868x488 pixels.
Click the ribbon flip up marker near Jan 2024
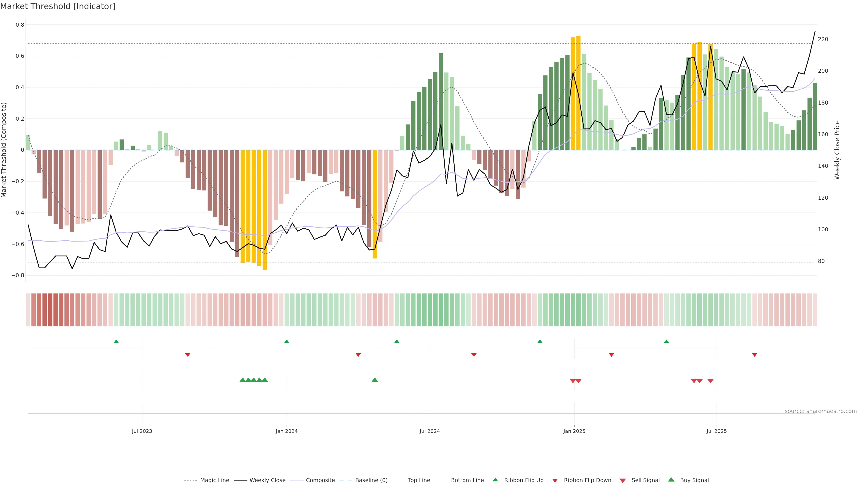[286, 342]
